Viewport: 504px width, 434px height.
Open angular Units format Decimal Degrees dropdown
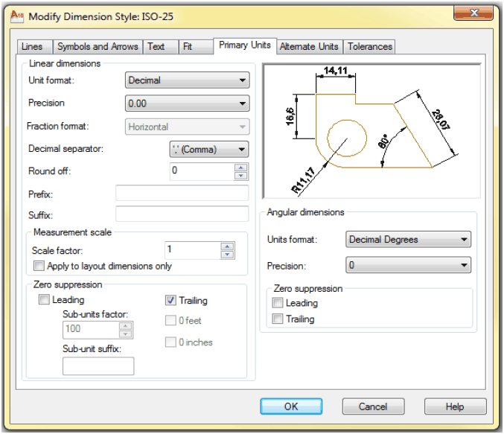point(409,240)
